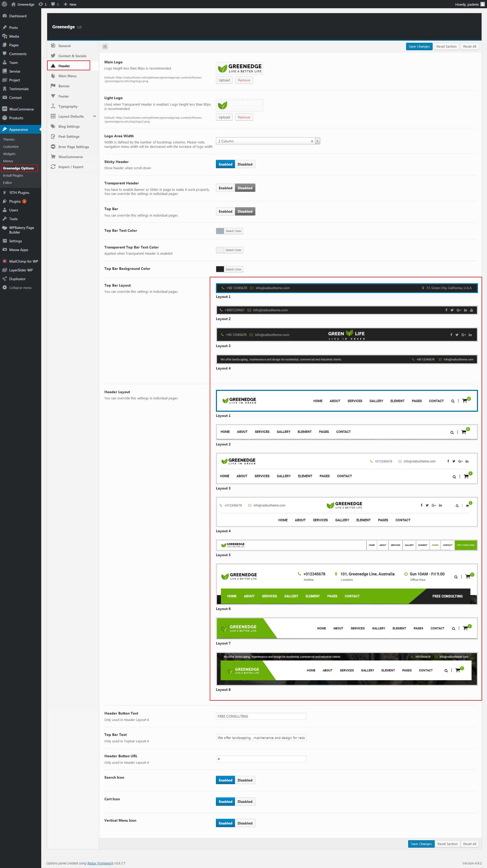
Task: Click the Duplicator icon in the sidebar
Action: (x=5, y=279)
